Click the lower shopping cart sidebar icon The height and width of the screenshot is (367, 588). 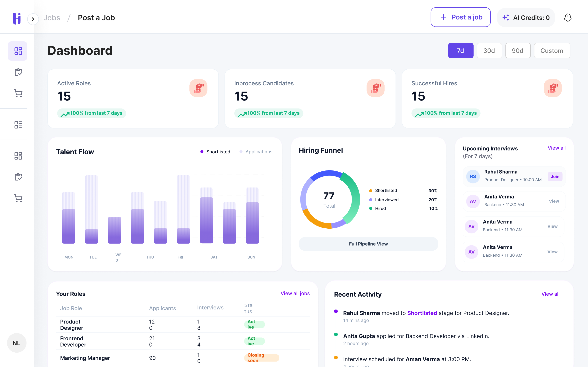pyautogui.click(x=18, y=198)
